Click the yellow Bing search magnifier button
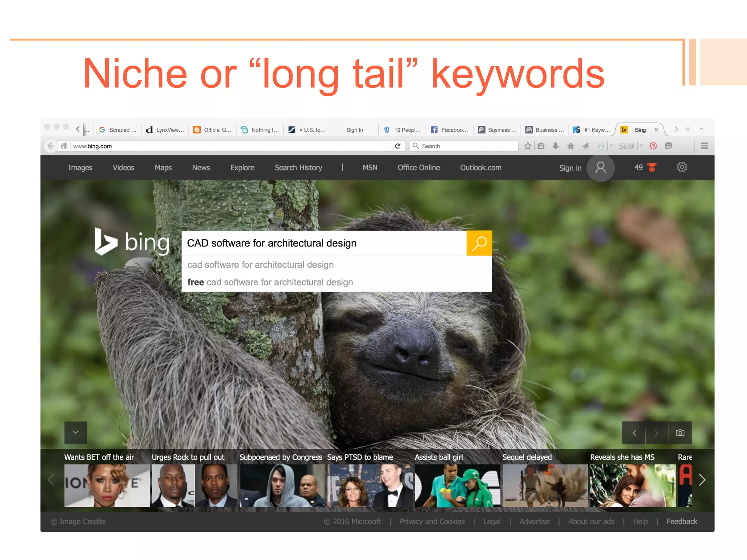 (479, 243)
